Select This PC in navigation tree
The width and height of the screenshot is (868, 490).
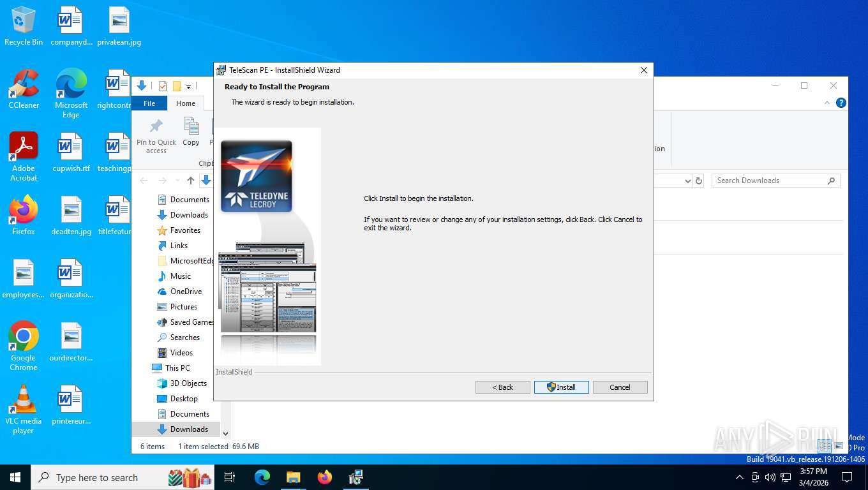click(x=170, y=368)
